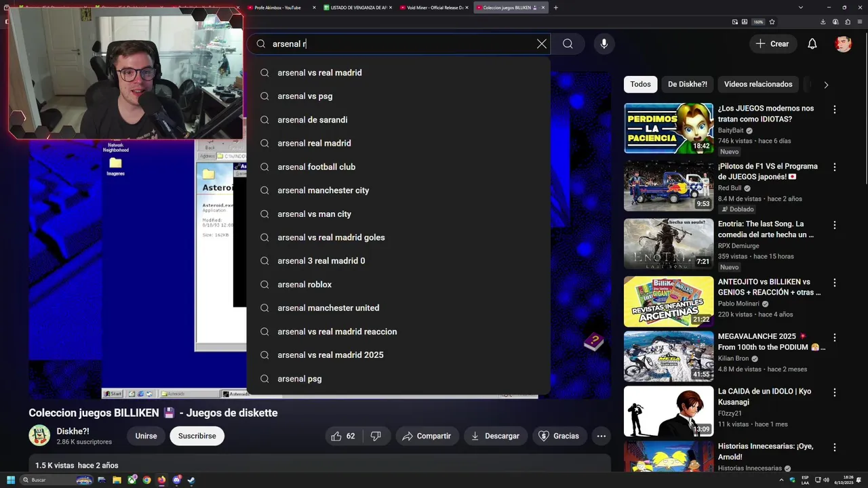Viewport: 868px width, 488px height.
Task: Open the Perdimos la Paciencia video thumbnail
Action: point(669,128)
